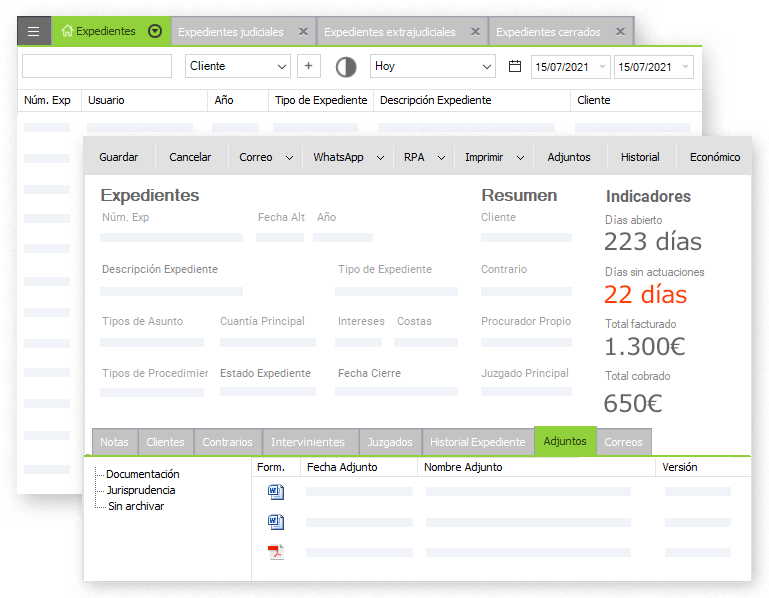Click Guardar in the toolbar
Viewport: 769px width, 598px height.
coord(119,157)
